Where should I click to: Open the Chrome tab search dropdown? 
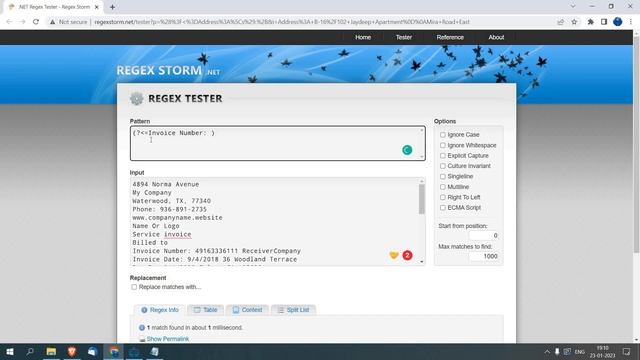[x=573, y=7]
